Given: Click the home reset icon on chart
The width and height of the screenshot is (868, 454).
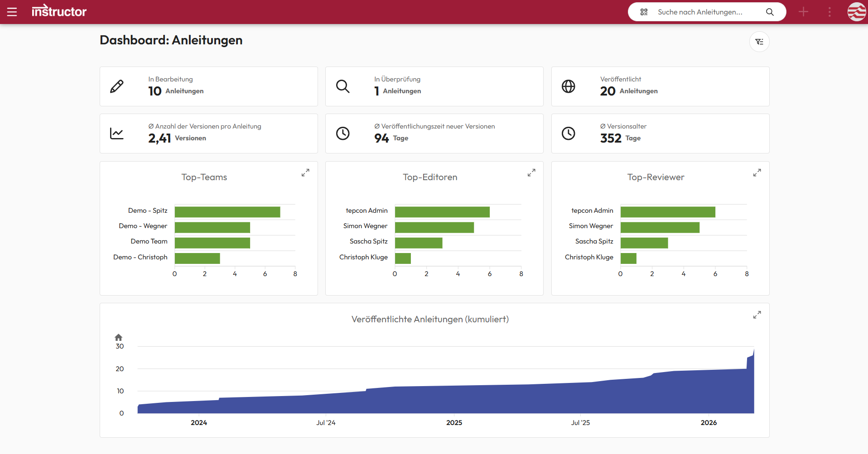Looking at the screenshot, I should tap(119, 337).
